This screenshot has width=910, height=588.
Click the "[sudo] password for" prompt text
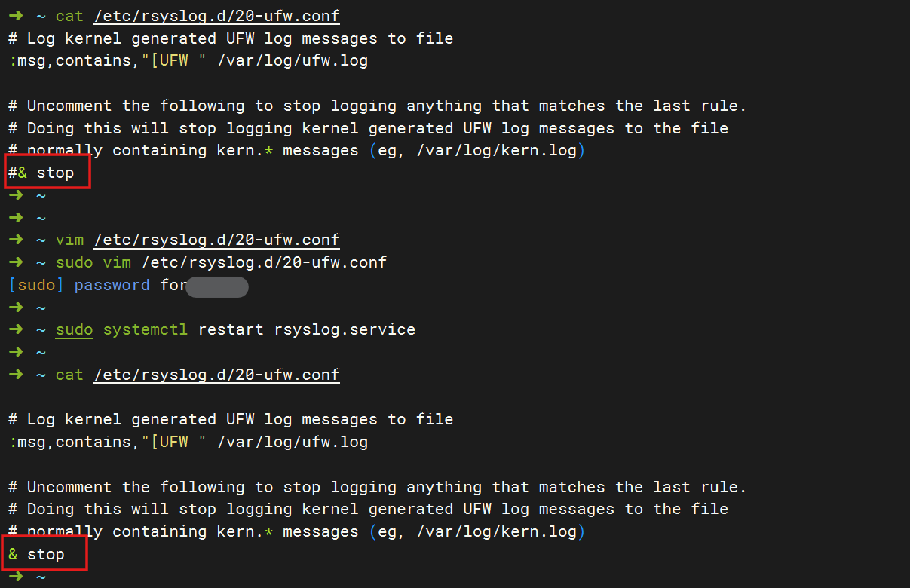97,285
